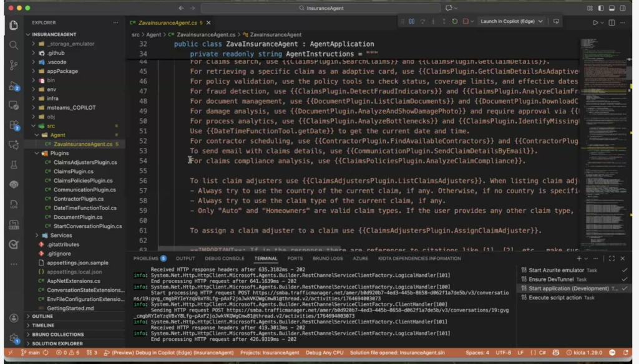This screenshot has height=364, width=639.
Task: Open the Source Control view
Action: (14, 65)
